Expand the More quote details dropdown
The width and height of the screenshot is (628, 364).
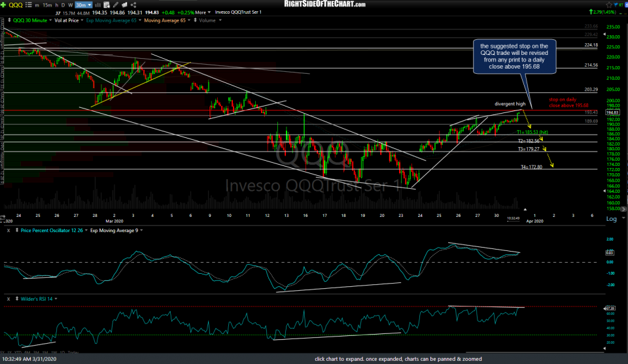pyautogui.click(x=203, y=12)
